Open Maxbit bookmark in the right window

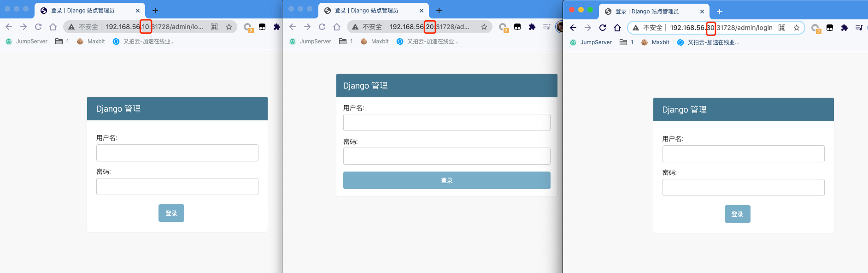click(x=655, y=42)
